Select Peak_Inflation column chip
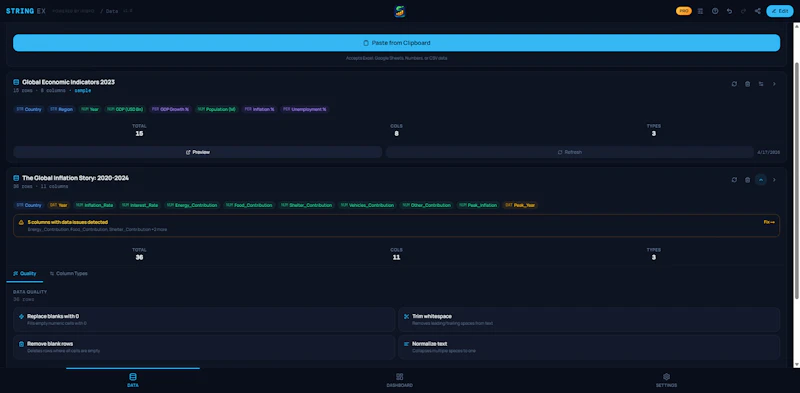 tap(478, 205)
